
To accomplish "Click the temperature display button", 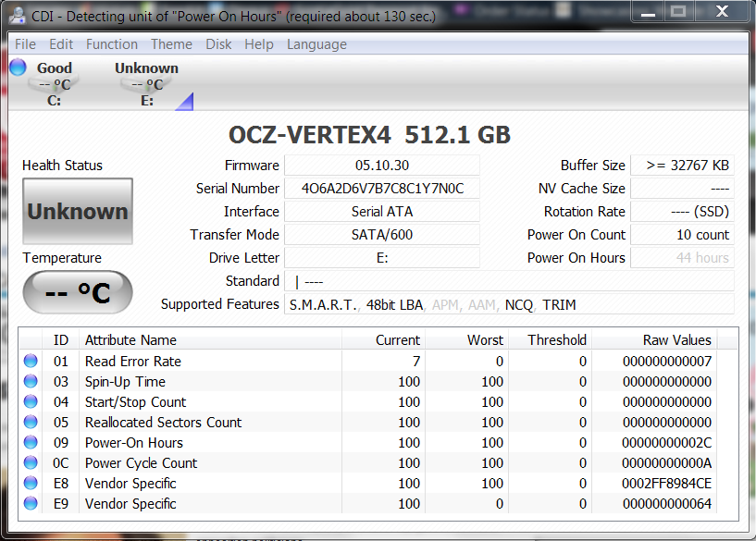I will pos(78,293).
